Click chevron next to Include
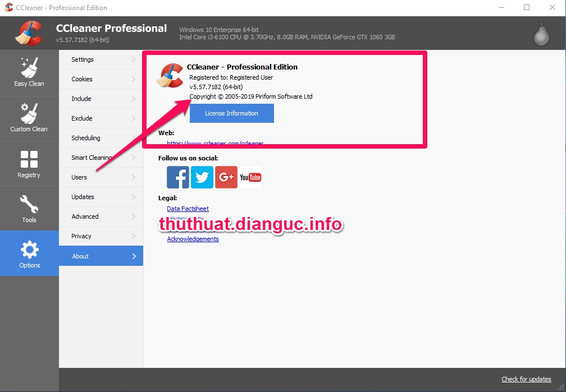The width and height of the screenshot is (566, 392). click(x=134, y=99)
